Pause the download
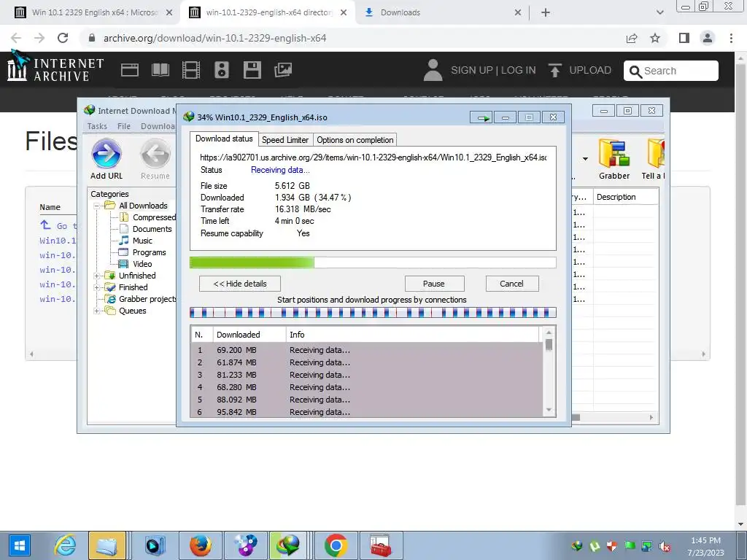Image resolution: width=747 pixels, height=560 pixels. click(x=434, y=284)
